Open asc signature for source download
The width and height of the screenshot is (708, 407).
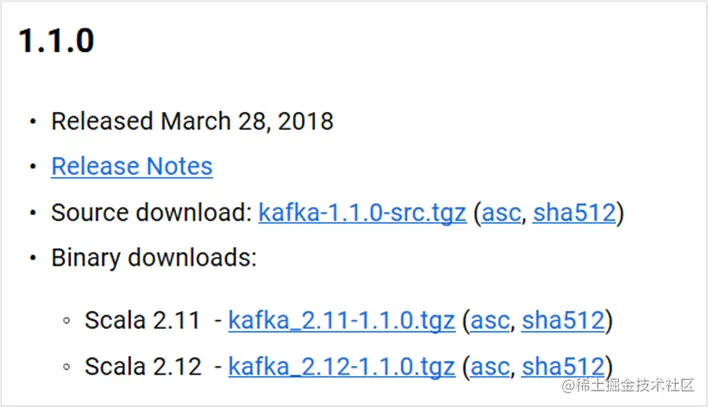click(501, 212)
